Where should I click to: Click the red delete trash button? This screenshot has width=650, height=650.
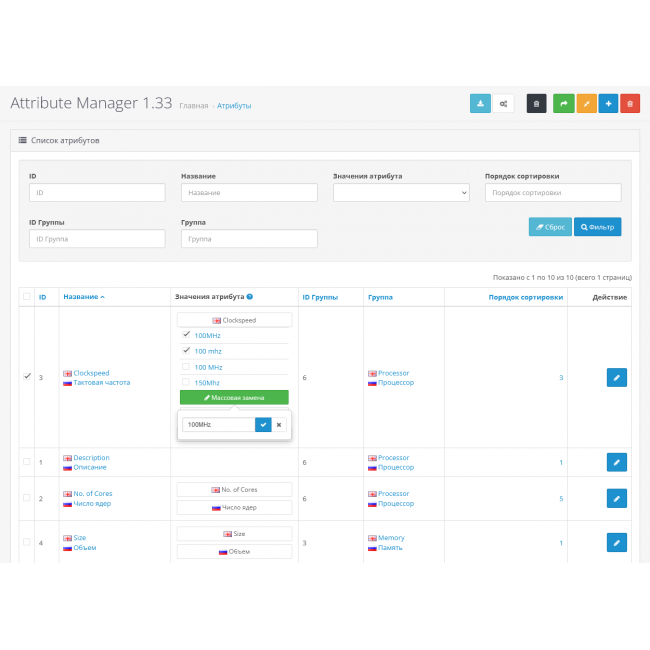tap(630, 103)
